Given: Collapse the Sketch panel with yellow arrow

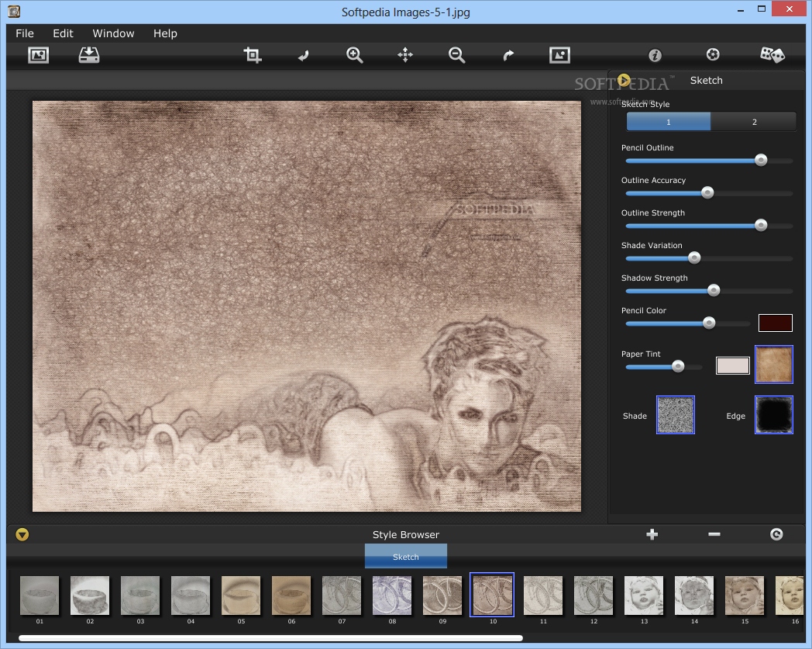Looking at the screenshot, I should (x=624, y=81).
